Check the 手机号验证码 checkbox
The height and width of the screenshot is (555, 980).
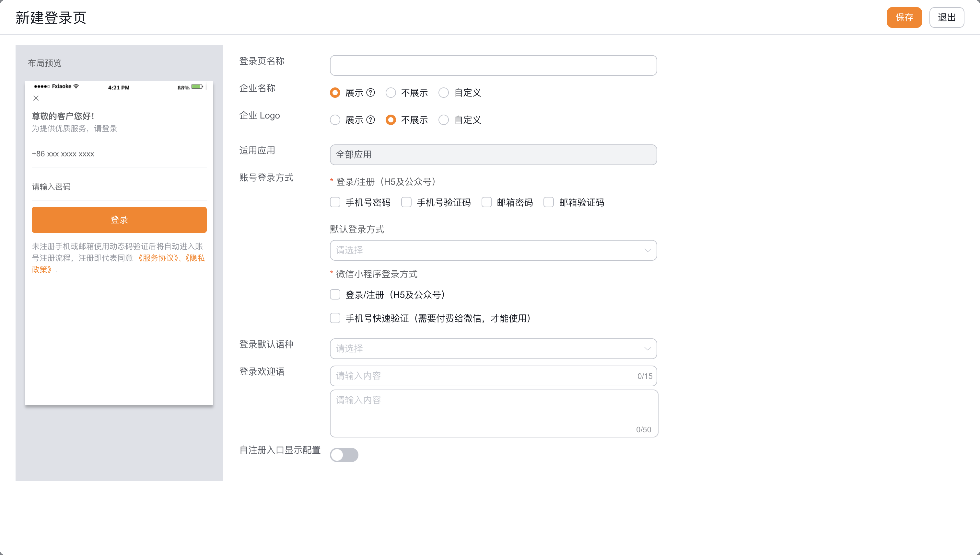coord(406,202)
